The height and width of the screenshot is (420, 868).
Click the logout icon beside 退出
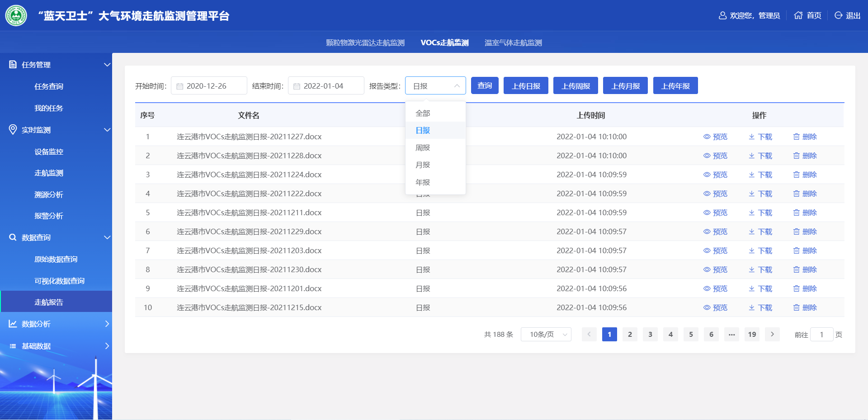[x=838, y=15]
